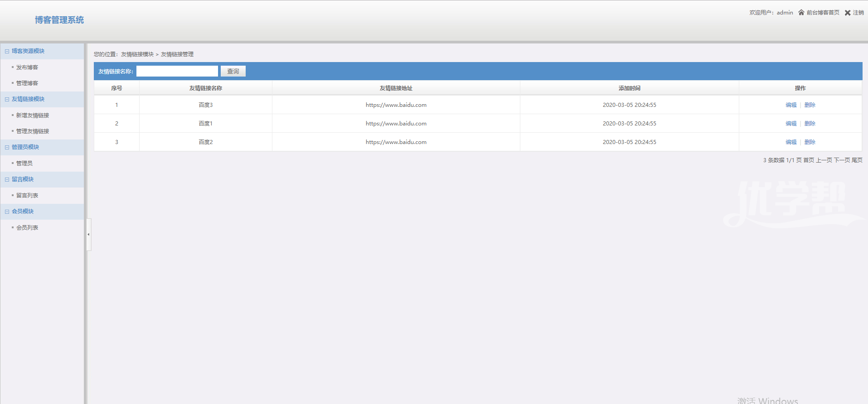
Task: Collapse the 博客资源模块 section
Action: 7,51
